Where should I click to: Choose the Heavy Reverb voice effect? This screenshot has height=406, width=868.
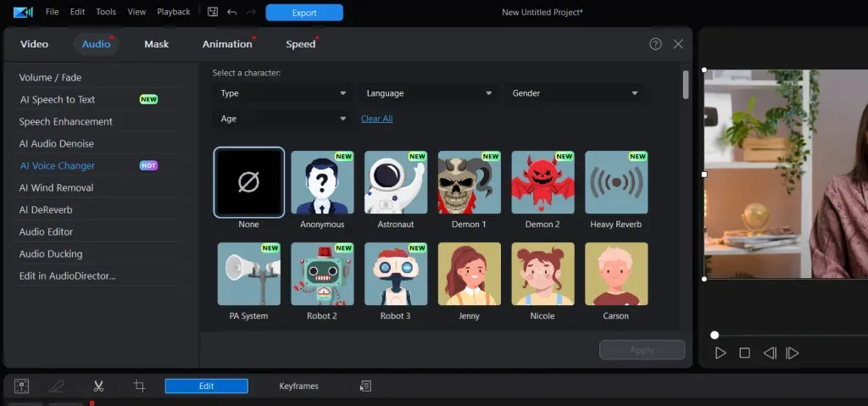(616, 182)
